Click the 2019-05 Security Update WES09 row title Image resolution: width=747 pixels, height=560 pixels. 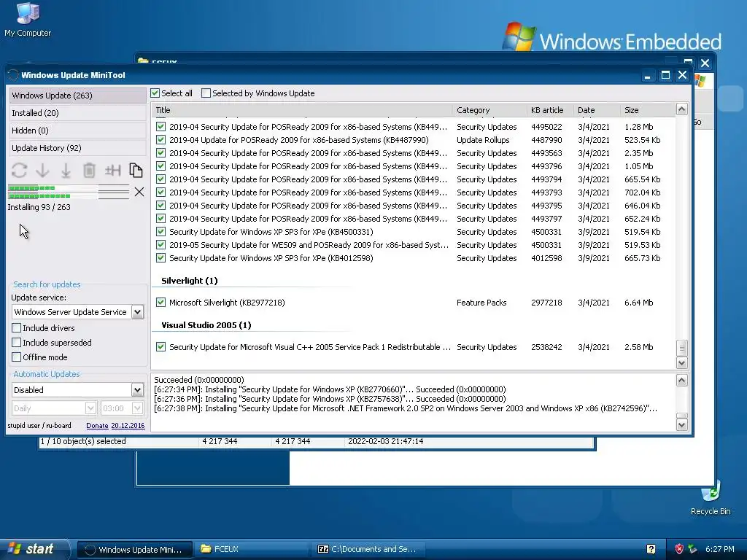[x=309, y=245]
